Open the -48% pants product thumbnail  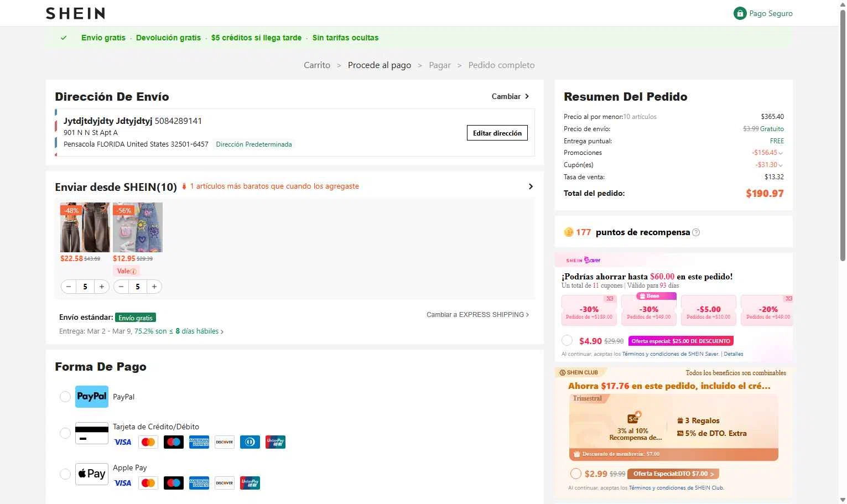[x=85, y=227]
